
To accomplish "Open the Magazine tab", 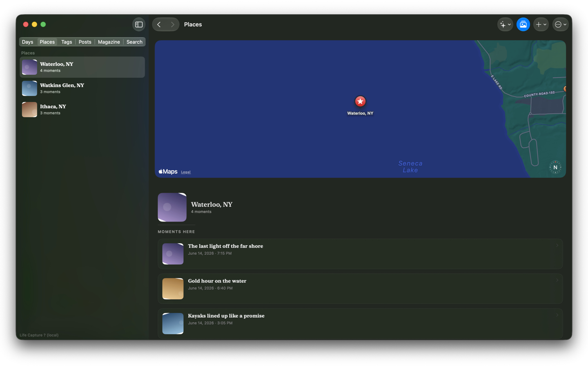I will click(x=109, y=42).
